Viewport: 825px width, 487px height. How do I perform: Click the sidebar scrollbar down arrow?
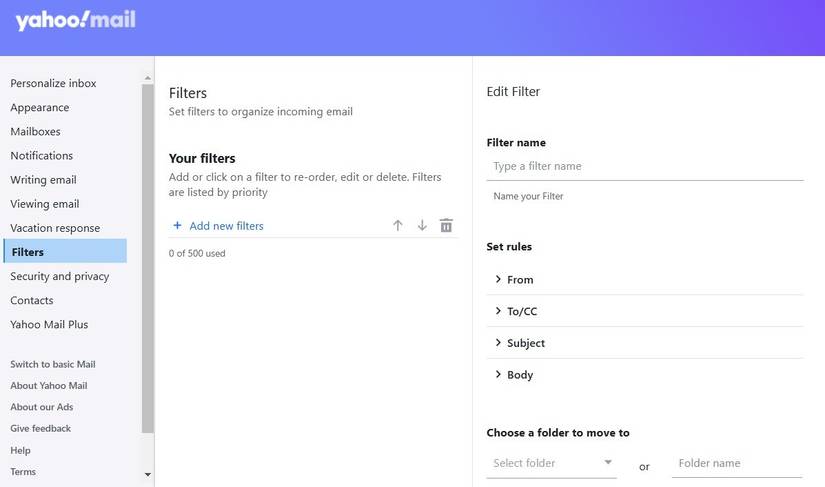(x=148, y=474)
